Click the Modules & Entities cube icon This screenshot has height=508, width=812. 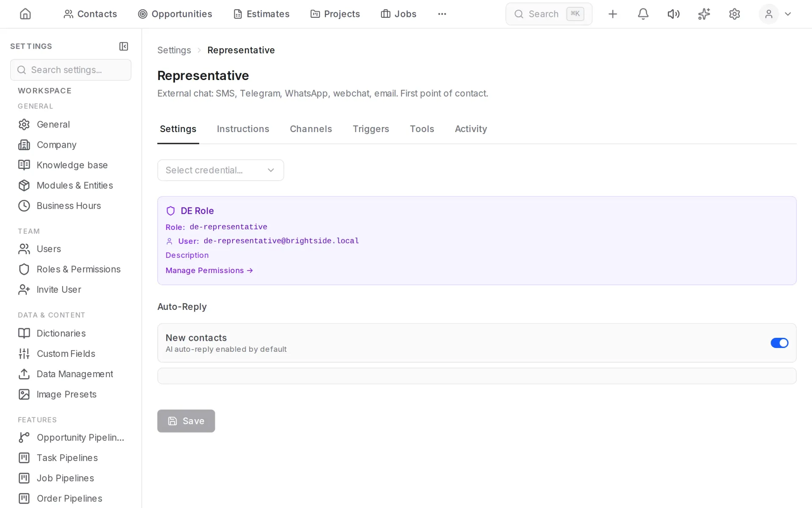24,185
